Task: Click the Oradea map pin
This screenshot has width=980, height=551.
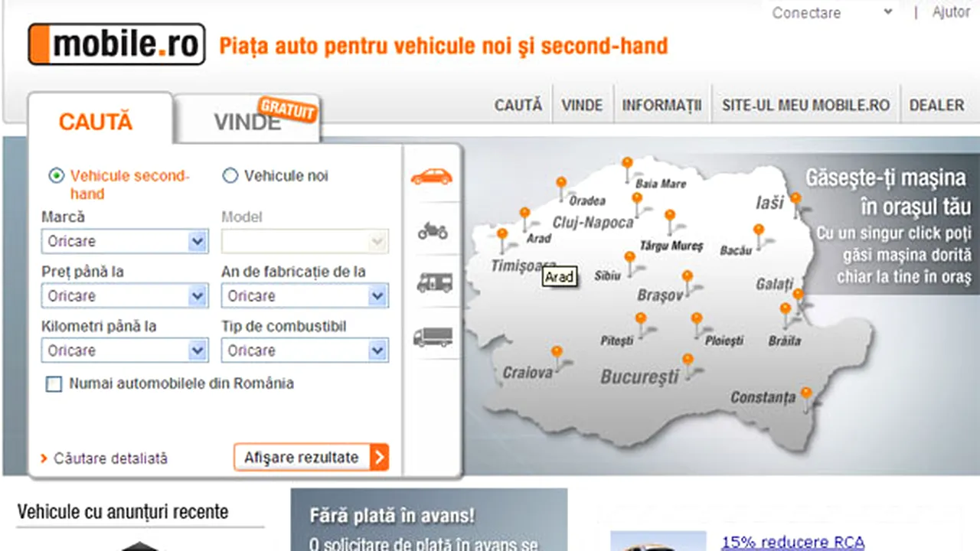Action: 561,183
